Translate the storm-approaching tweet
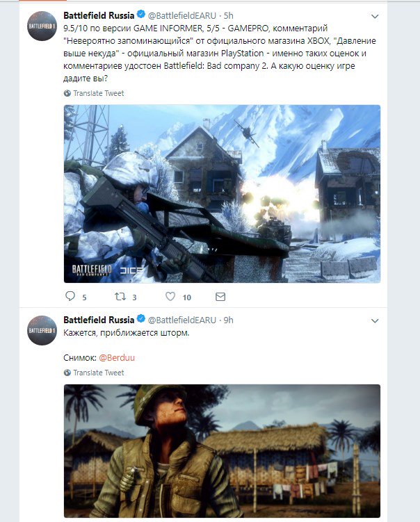The height and width of the screenshot is (522, 420). pyautogui.click(x=98, y=373)
